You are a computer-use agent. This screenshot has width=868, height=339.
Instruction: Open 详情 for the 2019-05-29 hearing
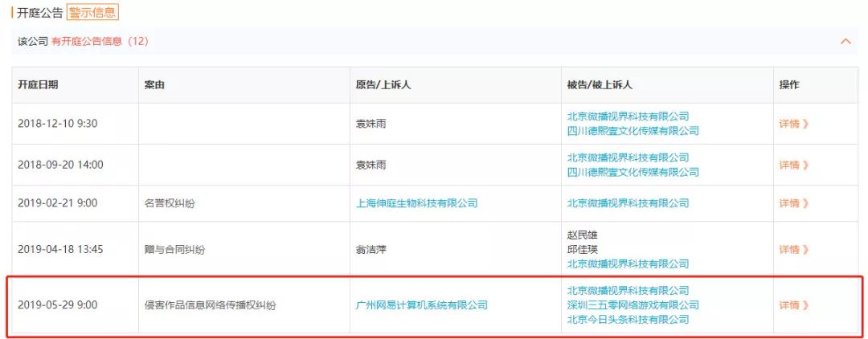[794, 304]
